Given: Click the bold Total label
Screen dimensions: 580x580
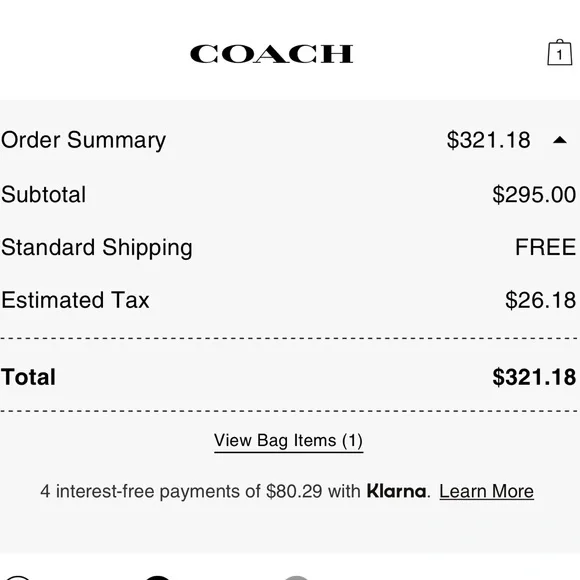Looking at the screenshot, I should coord(28,377).
